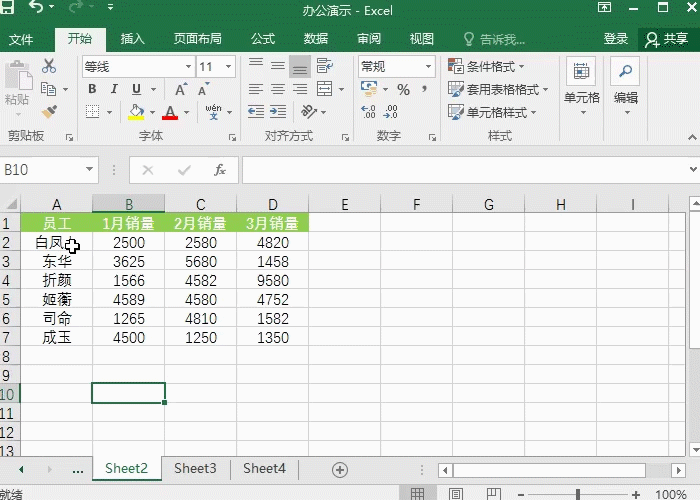Viewport: 700px width, 500px height.
Task: Open the font name dropdown 等线
Action: tap(188, 67)
